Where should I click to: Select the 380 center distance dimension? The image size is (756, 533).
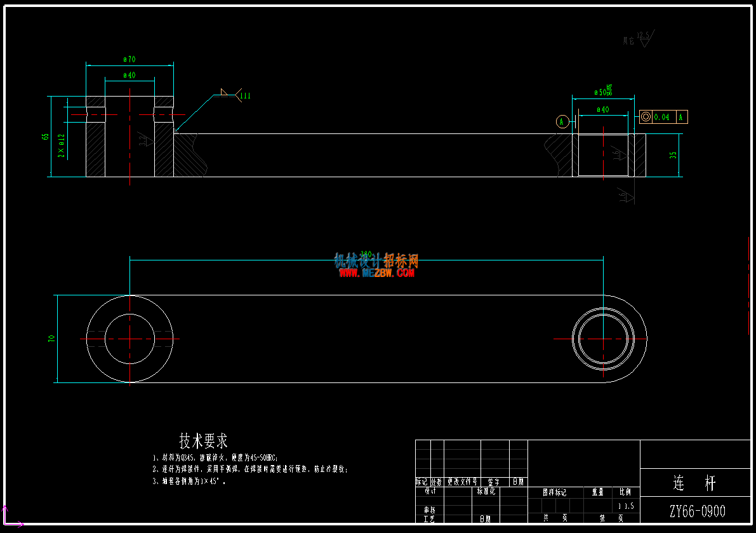tap(366, 254)
